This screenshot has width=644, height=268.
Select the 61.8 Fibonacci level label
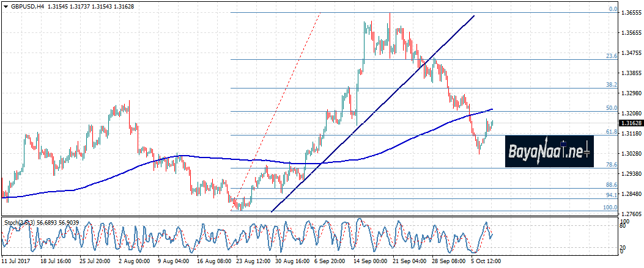click(610, 131)
